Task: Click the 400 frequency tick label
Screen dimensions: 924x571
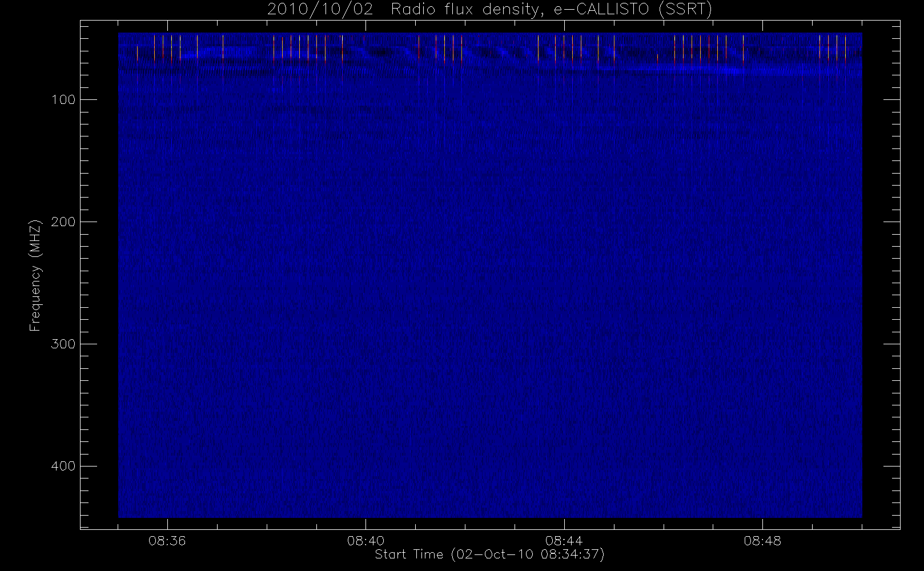Action: 63,467
